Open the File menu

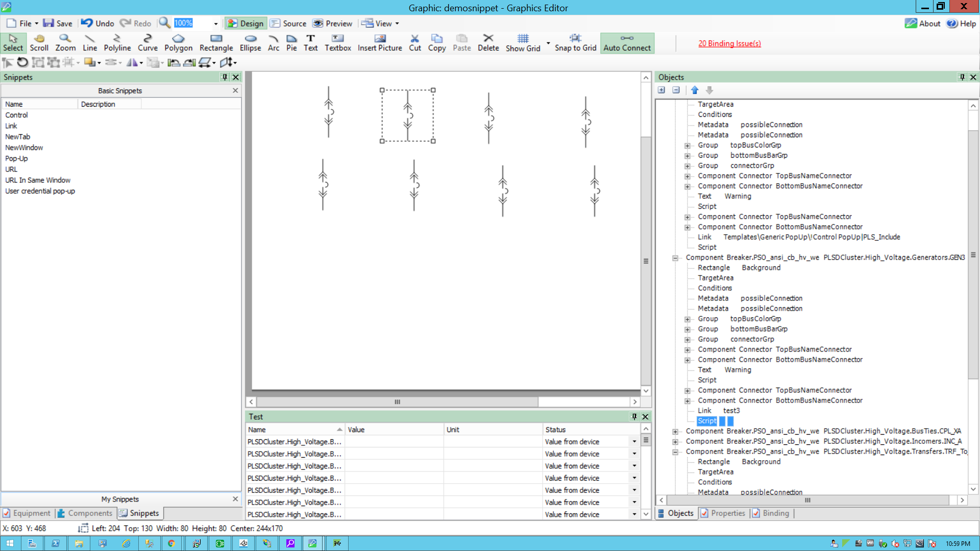point(23,23)
